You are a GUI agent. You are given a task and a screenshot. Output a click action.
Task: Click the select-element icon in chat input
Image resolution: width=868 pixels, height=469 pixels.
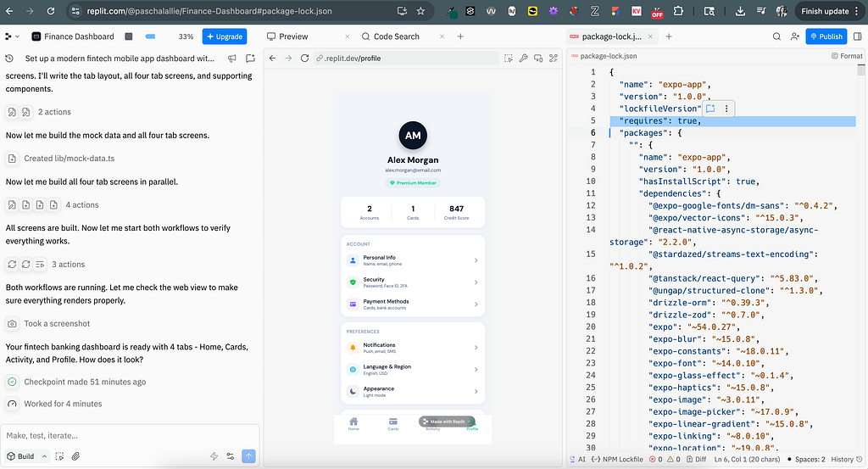(x=59, y=456)
